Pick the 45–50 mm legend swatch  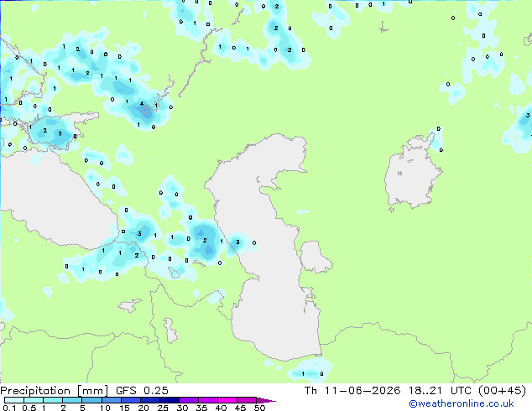coord(247,400)
